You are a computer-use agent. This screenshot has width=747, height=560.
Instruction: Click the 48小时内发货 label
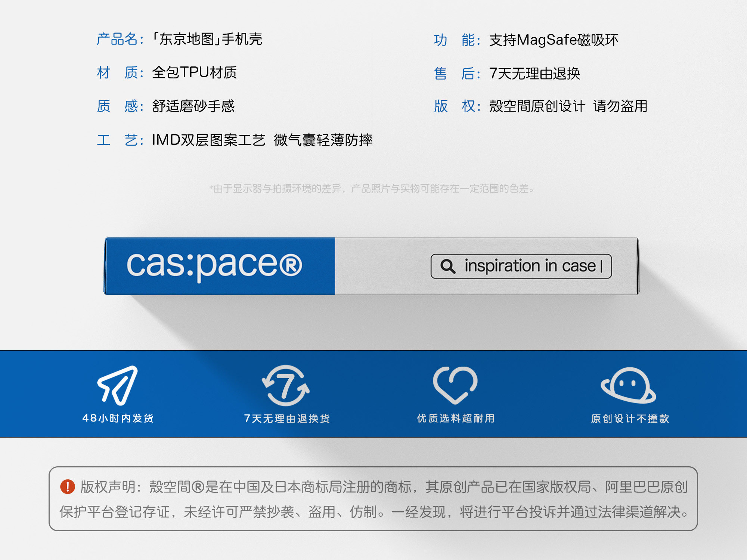click(118, 418)
